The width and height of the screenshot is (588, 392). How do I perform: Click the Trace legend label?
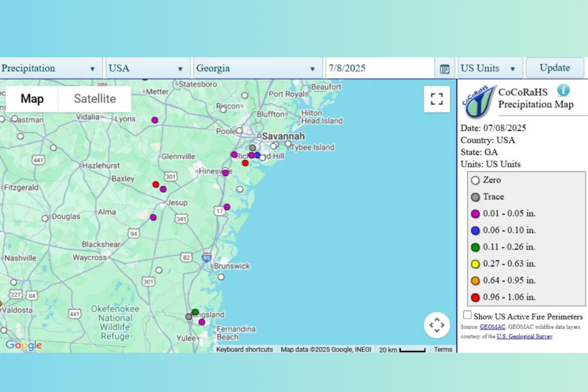pyautogui.click(x=493, y=197)
